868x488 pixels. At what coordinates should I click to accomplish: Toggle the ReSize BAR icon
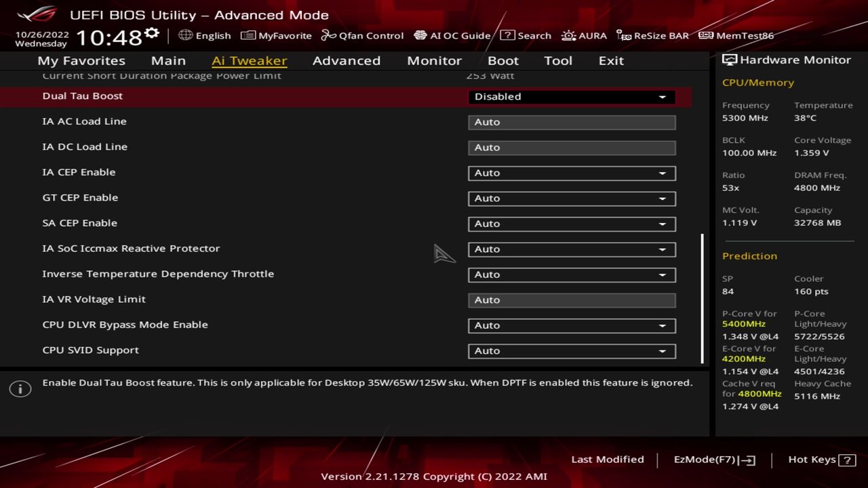tap(624, 35)
